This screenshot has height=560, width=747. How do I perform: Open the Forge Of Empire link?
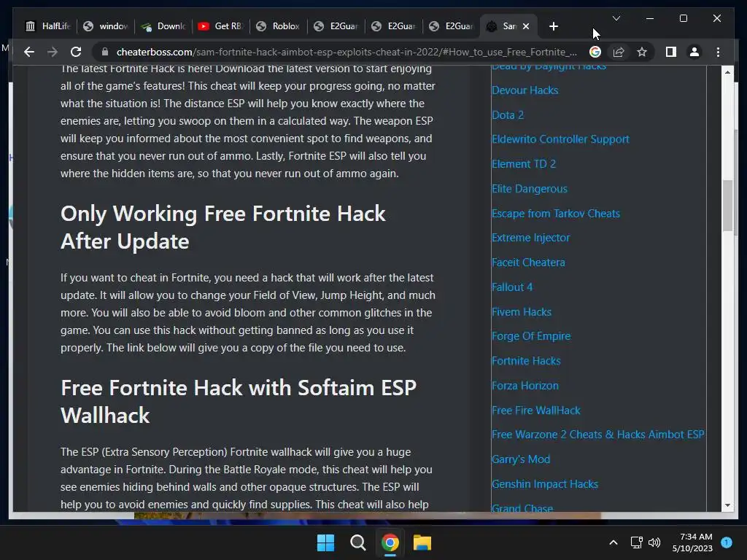pyautogui.click(x=531, y=336)
